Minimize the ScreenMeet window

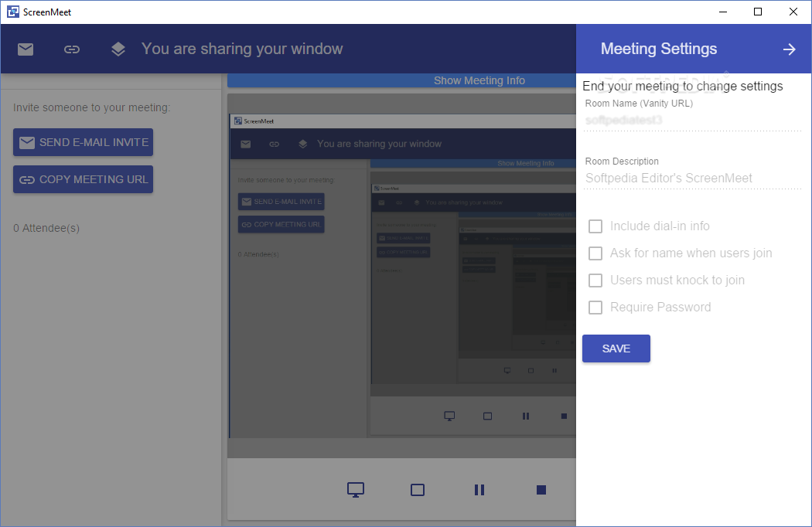723,12
